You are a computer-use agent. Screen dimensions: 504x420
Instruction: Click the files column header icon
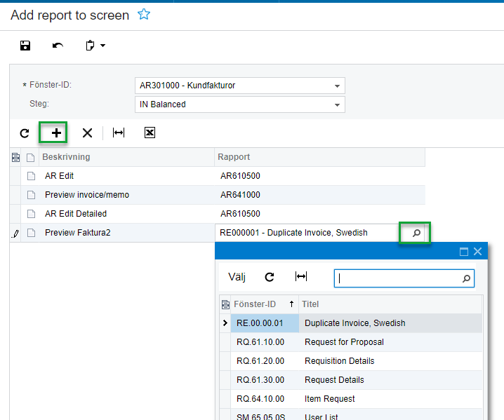point(31,158)
